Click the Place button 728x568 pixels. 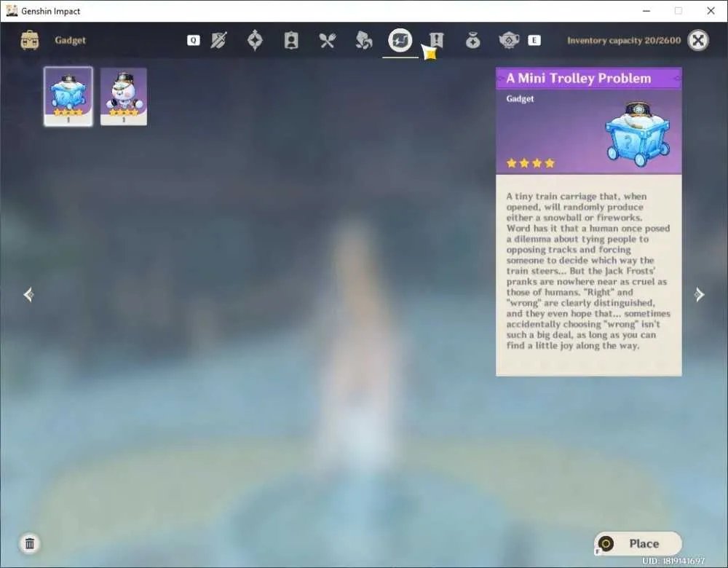click(638, 543)
